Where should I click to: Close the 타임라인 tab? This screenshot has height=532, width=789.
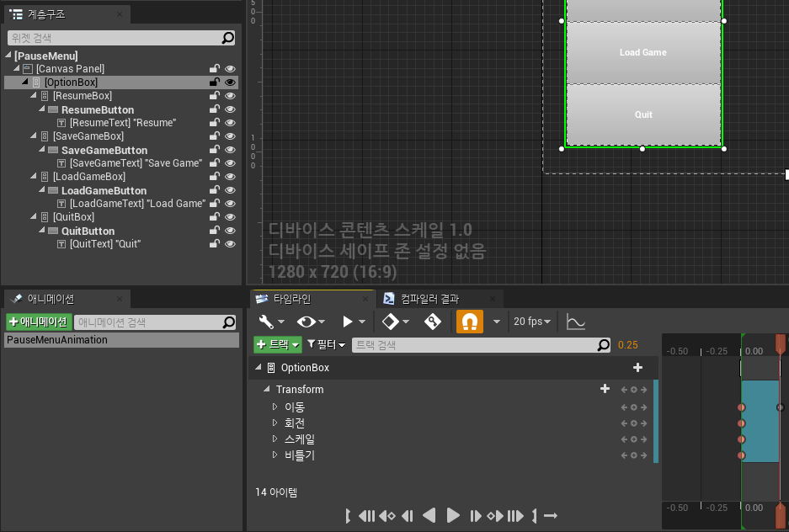[x=365, y=299]
